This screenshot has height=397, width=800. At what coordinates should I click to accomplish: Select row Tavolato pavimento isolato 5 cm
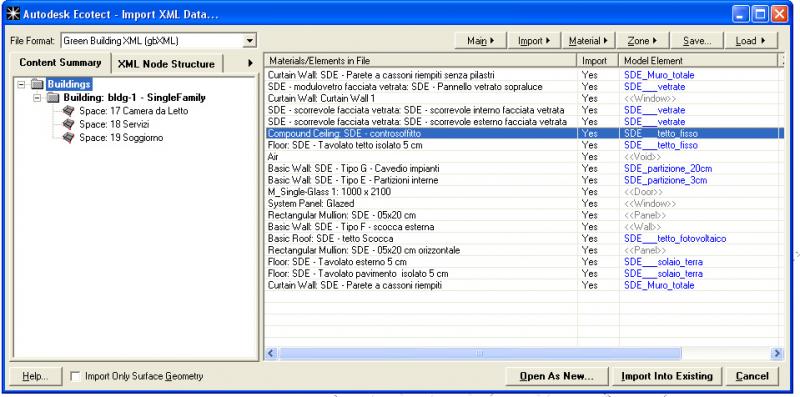tap(524, 274)
